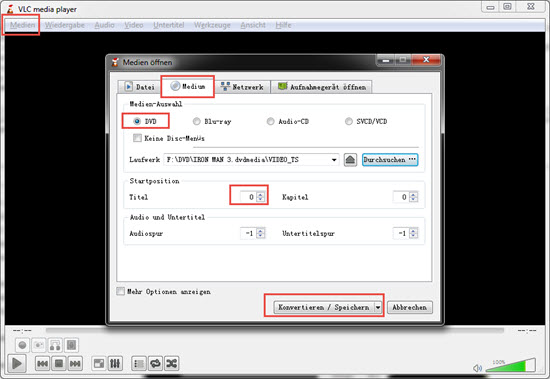Switch to the Datei tab
The image size is (550, 379).
[140, 87]
